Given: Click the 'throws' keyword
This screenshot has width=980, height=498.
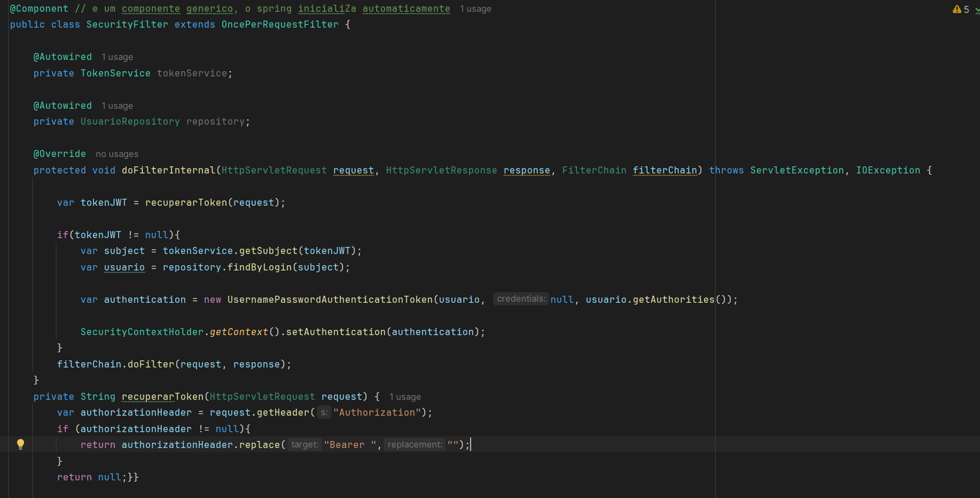Looking at the screenshot, I should coord(726,171).
